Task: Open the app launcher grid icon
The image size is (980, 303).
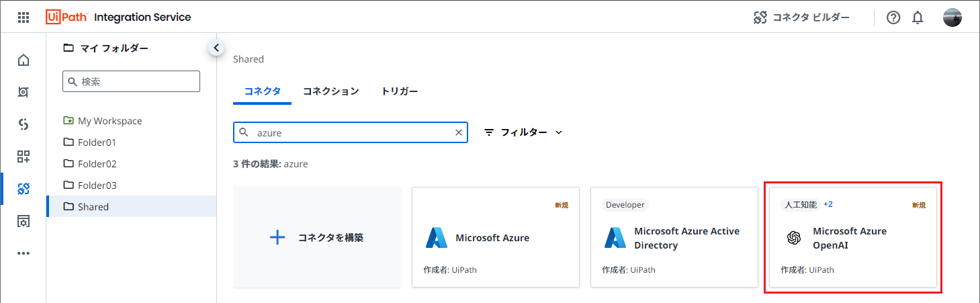Action: (x=23, y=17)
